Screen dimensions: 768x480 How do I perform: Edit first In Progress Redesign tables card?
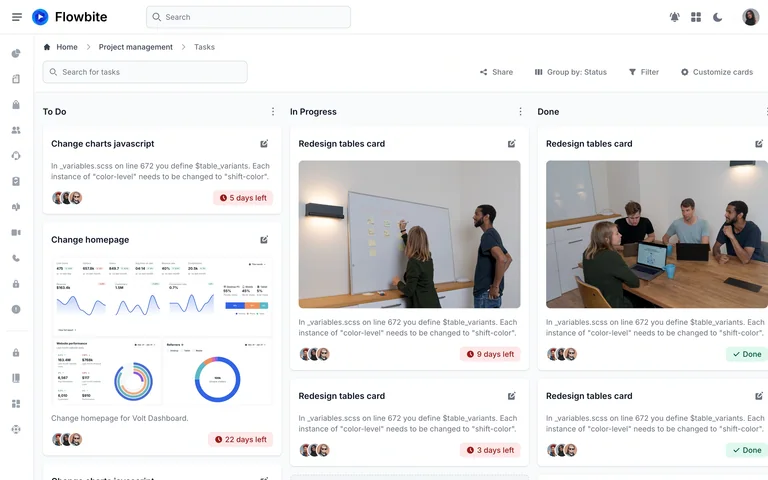pyautogui.click(x=511, y=144)
